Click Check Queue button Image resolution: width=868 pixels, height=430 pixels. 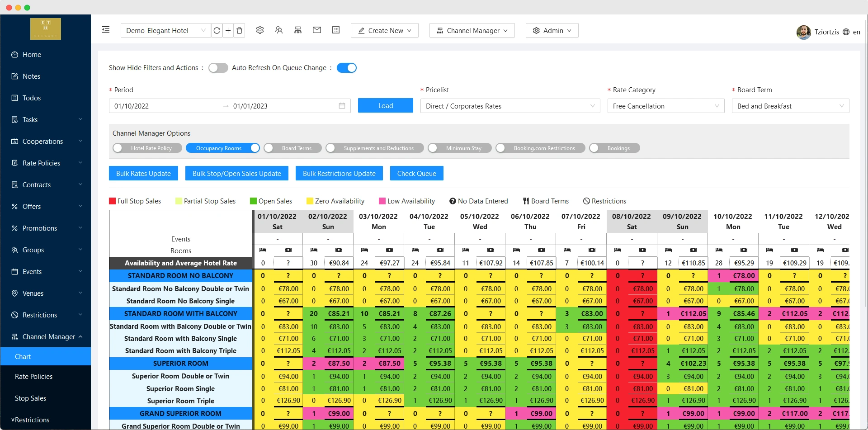pos(417,173)
